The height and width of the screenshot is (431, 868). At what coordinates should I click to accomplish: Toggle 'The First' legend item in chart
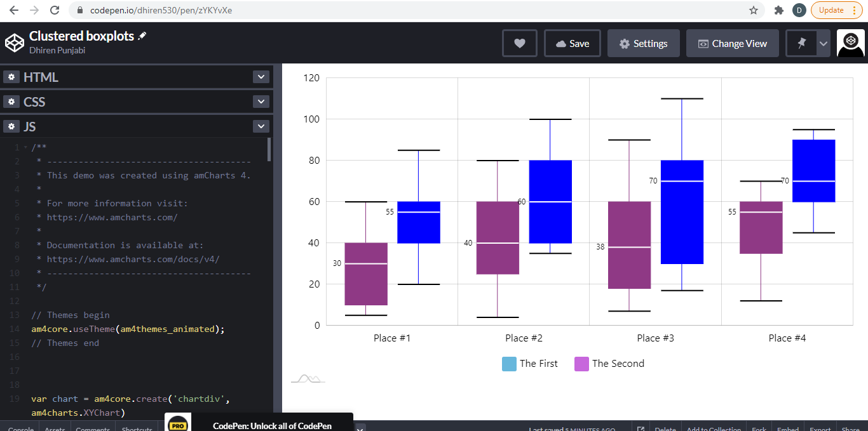pyautogui.click(x=538, y=364)
